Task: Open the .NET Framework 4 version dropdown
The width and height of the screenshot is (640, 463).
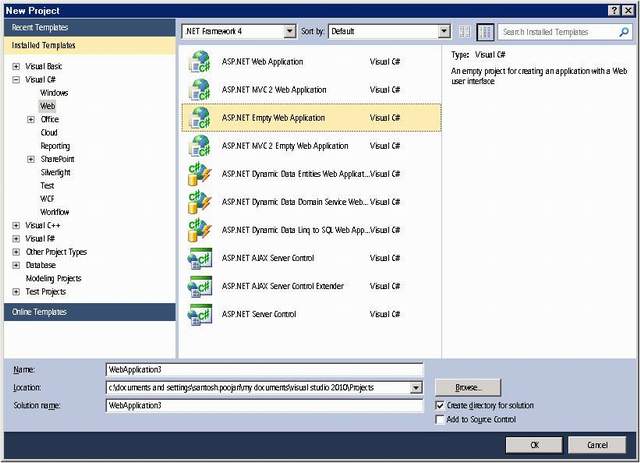Action: click(289, 31)
